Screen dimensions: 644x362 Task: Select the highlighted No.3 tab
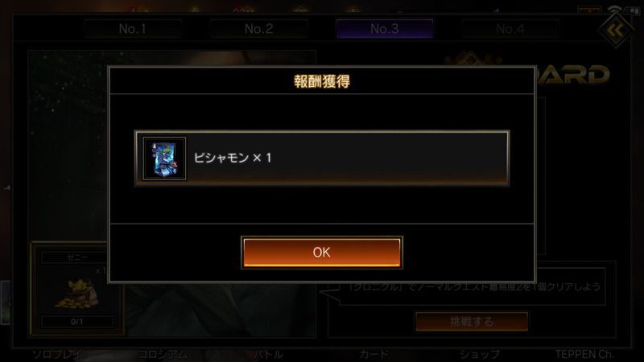(x=385, y=29)
